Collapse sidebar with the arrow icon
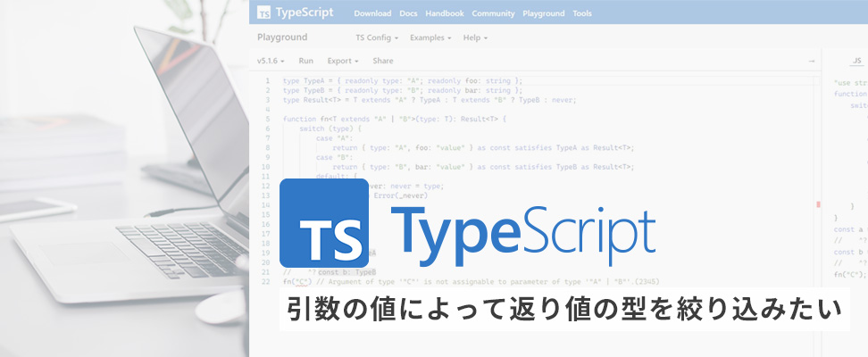This screenshot has height=357, width=868. [x=812, y=61]
